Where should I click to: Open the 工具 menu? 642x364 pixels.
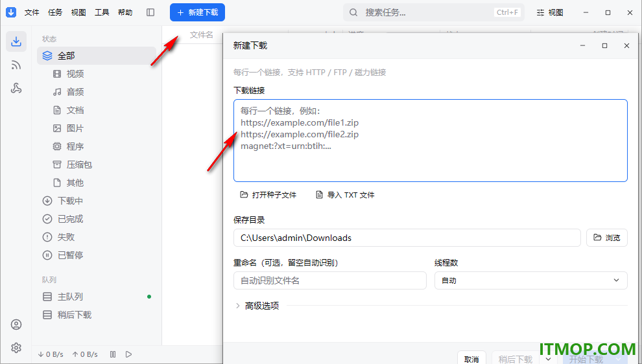102,13
